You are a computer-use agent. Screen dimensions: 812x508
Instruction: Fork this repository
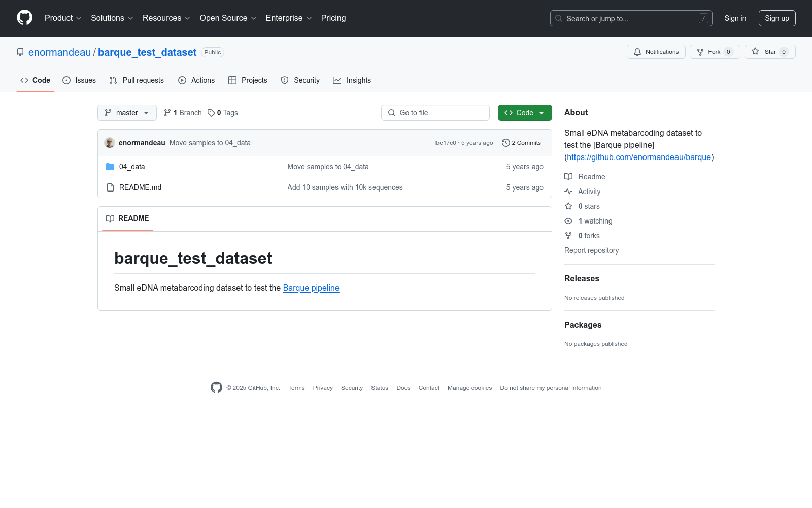pyautogui.click(x=715, y=52)
